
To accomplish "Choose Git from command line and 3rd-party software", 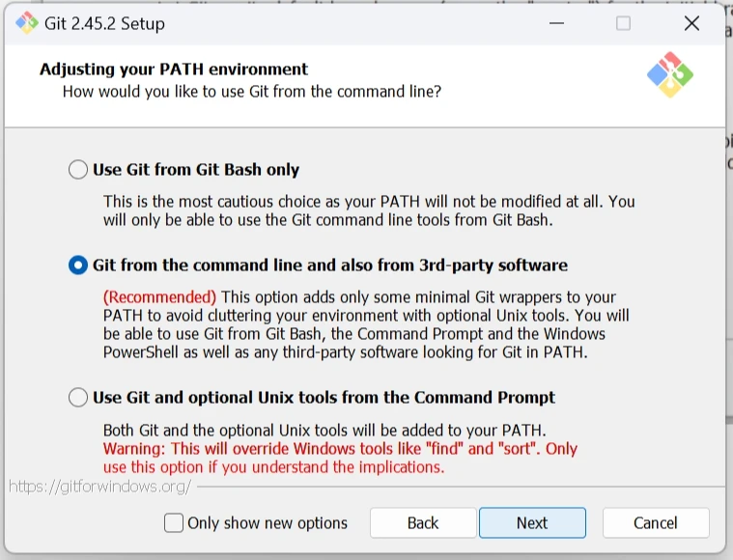I will (x=78, y=266).
